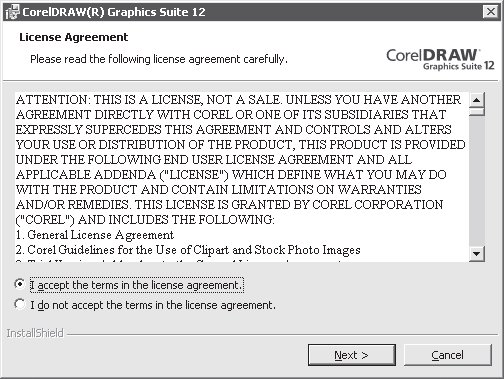Click the InstallShield label
The width and height of the screenshot is (504, 379).
click(x=35, y=333)
